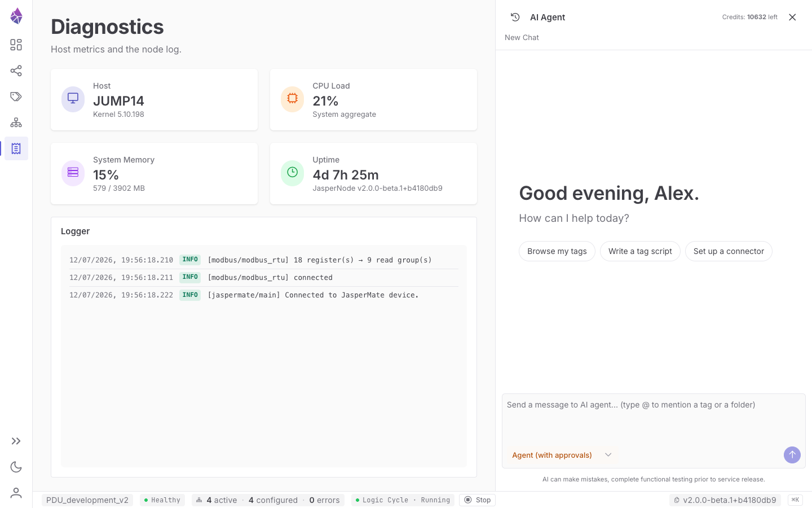Click System Memory value 15%

pos(106,175)
